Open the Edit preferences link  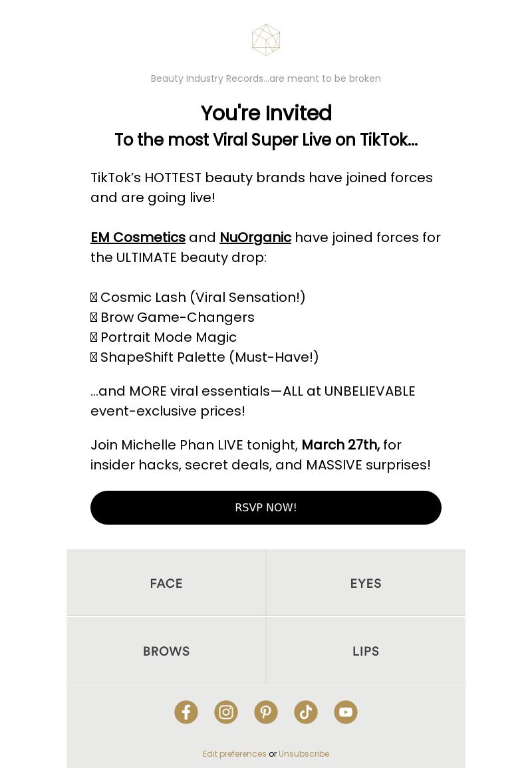(x=235, y=754)
